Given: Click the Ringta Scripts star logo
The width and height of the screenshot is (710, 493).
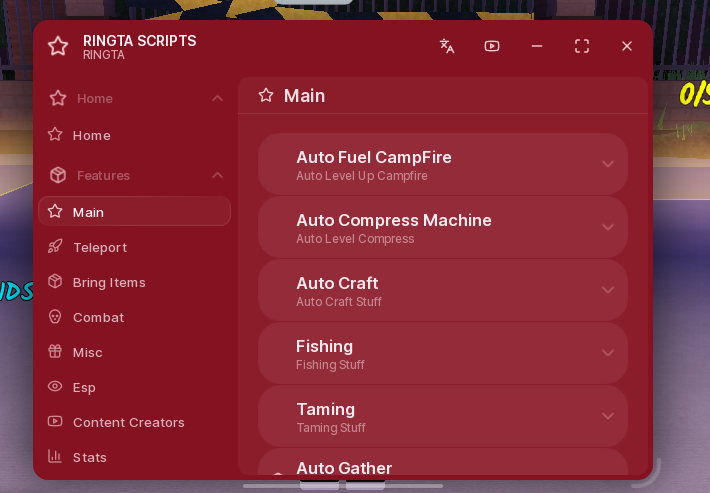Looking at the screenshot, I should pos(58,46).
